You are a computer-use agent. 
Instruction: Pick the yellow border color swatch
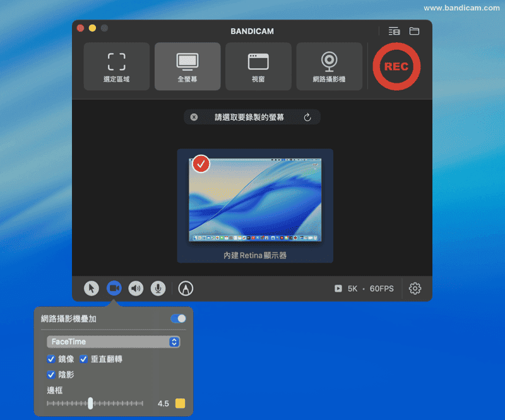point(180,404)
